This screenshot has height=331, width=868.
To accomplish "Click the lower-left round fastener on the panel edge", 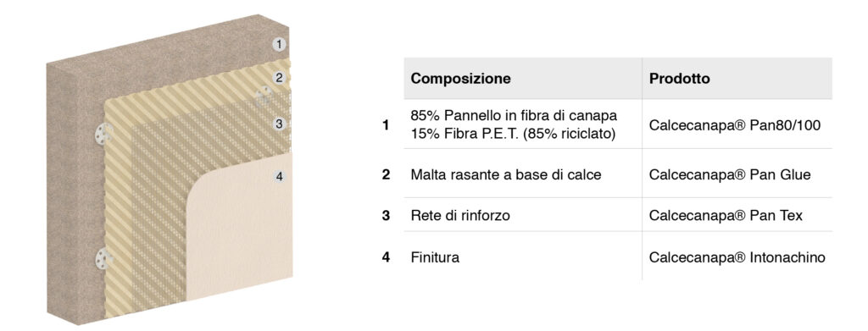I will [103, 258].
